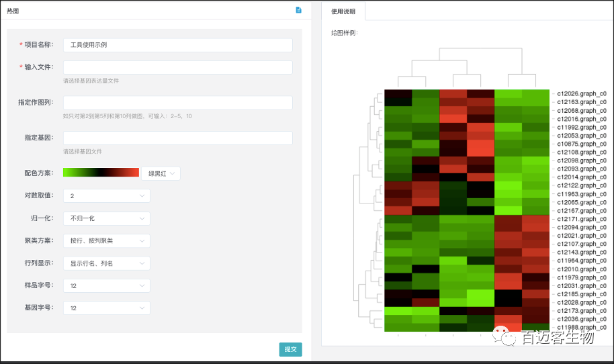The height and width of the screenshot is (364, 614).
Task: Expand the 聚类方案 dropdown
Action: 106,240
